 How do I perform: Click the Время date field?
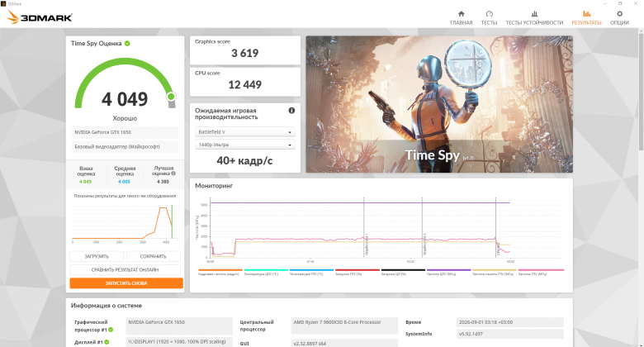tap(509, 322)
